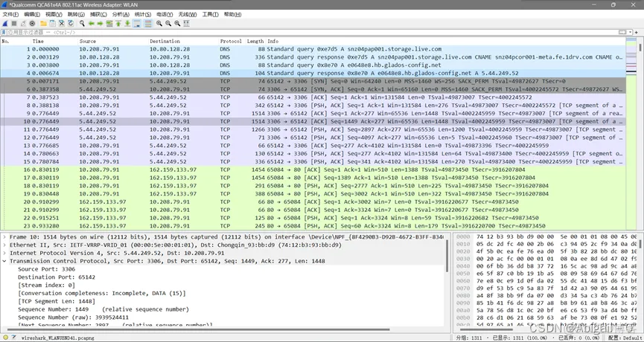Jump to the first packet
Screen dimensions: 644x342
tap(118, 23)
